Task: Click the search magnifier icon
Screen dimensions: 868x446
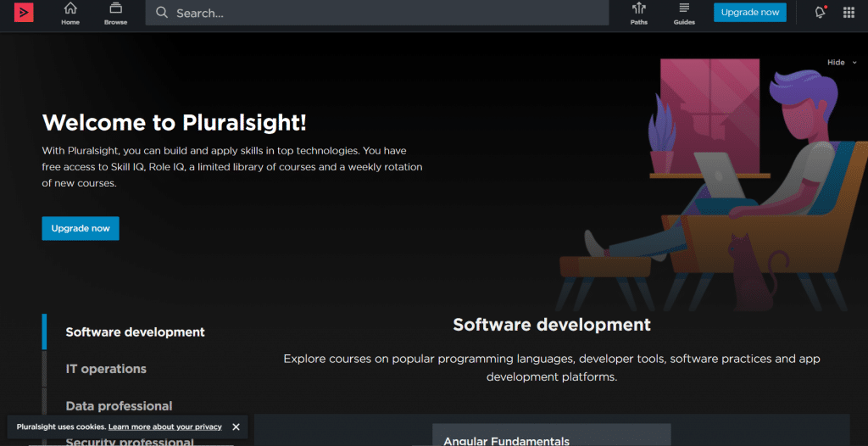Action: click(162, 13)
